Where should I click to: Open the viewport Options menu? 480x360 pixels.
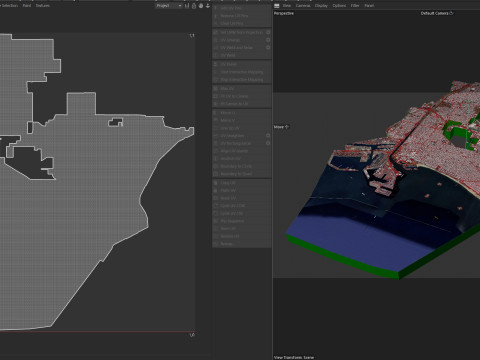pos(339,6)
